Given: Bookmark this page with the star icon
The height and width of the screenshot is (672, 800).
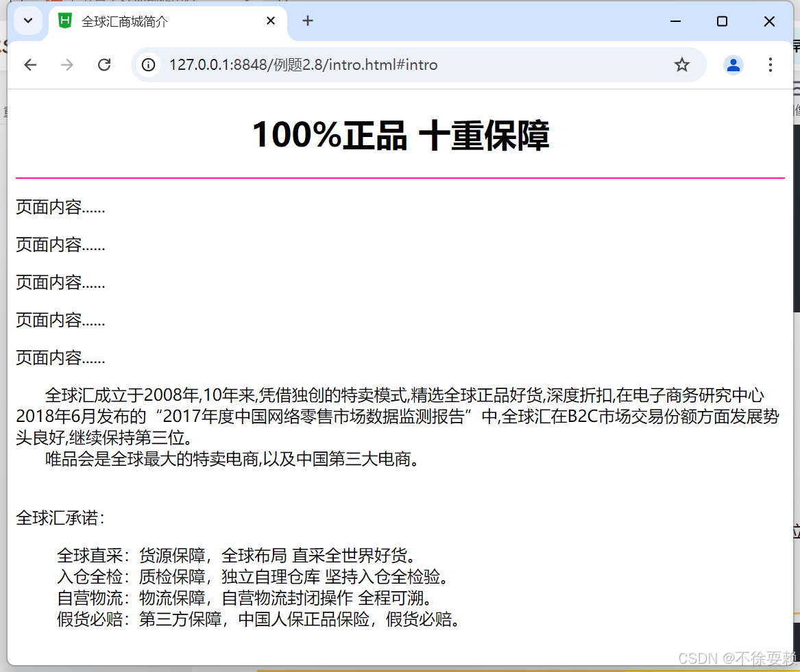Looking at the screenshot, I should [x=681, y=65].
